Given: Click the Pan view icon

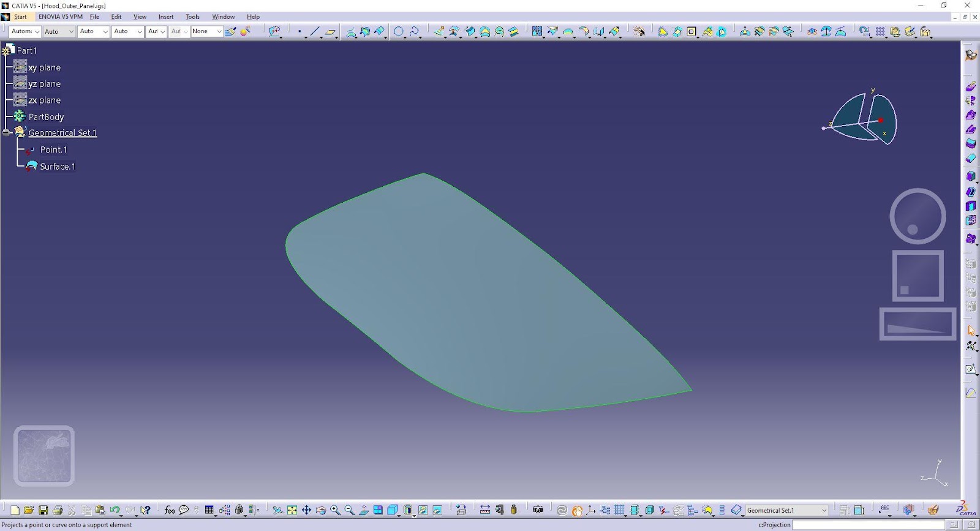Looking at the screenshot, I should click(x=306, y=510).
